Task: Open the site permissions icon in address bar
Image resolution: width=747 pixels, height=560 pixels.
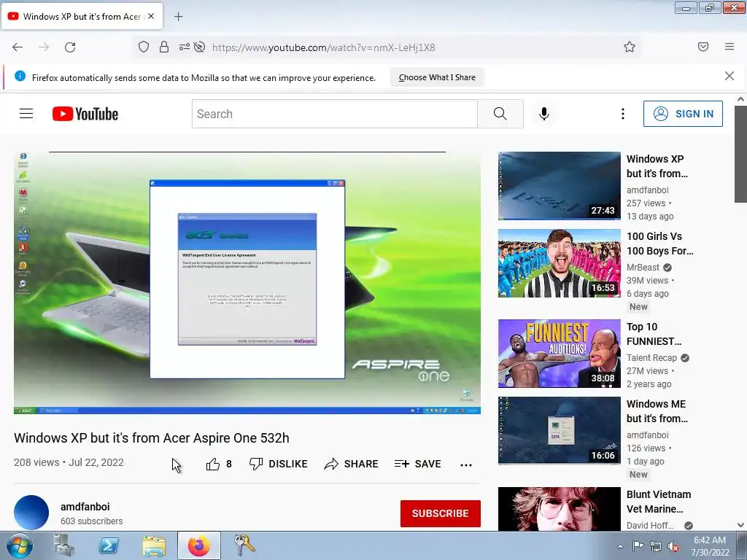Action: pos(185,47)
